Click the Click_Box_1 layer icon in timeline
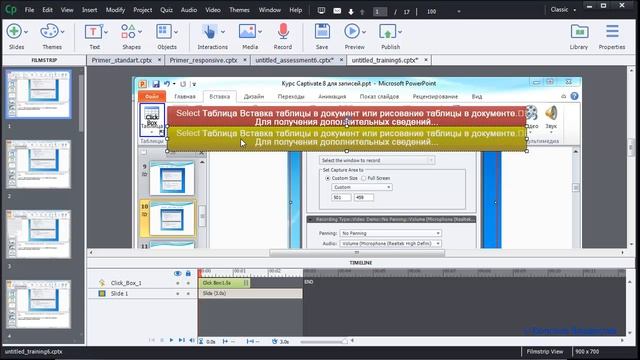This screenshot has width=640, height=360. [x=102, y=282]
